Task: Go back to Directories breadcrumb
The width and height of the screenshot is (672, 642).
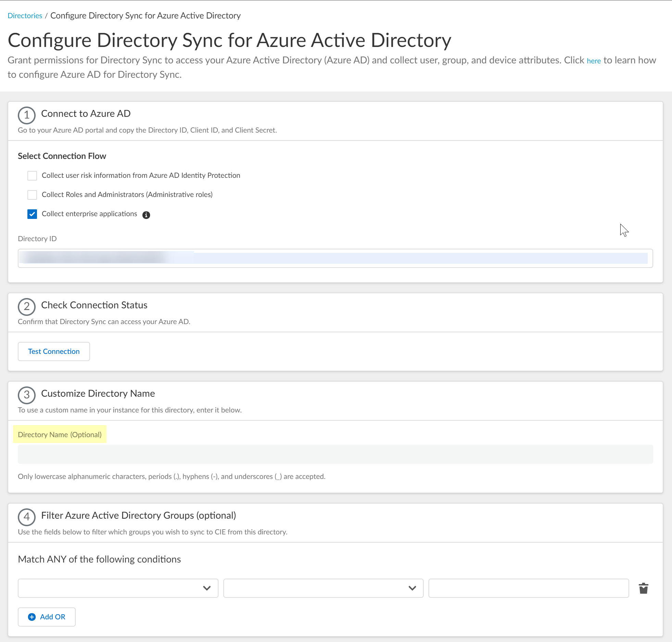Action: click(25, 16)
